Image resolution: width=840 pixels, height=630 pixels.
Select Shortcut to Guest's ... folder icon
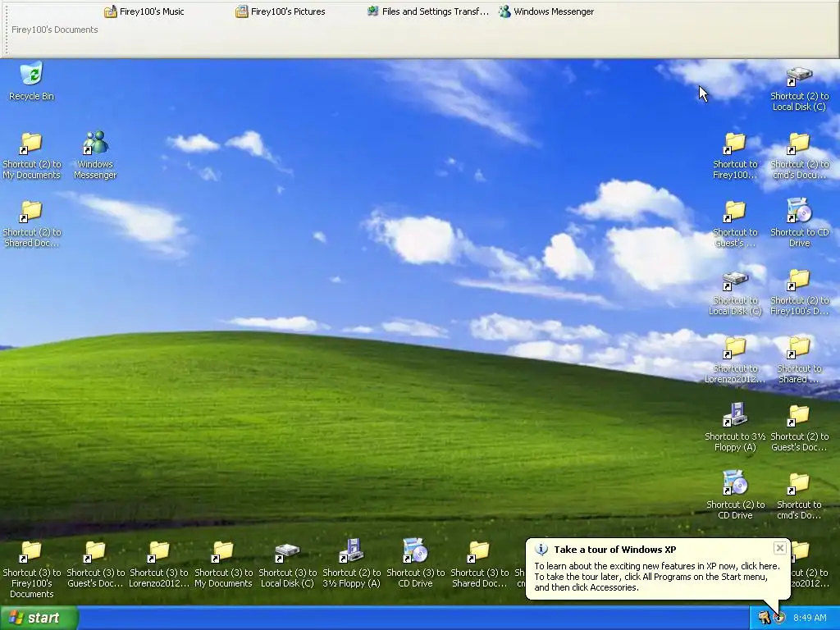coord(735,223)
